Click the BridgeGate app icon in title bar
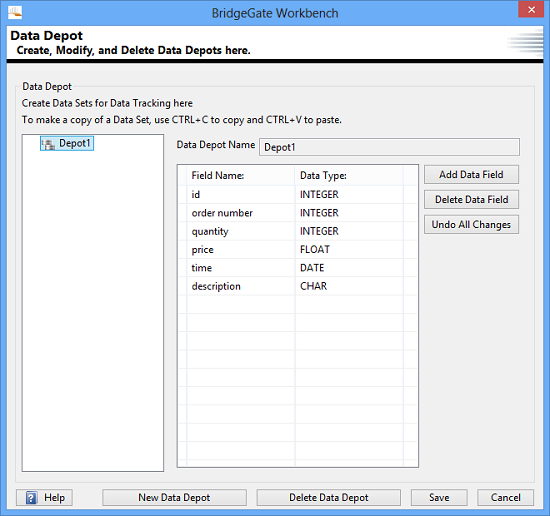This screenshot has height=516, width=550. point(15,12)
